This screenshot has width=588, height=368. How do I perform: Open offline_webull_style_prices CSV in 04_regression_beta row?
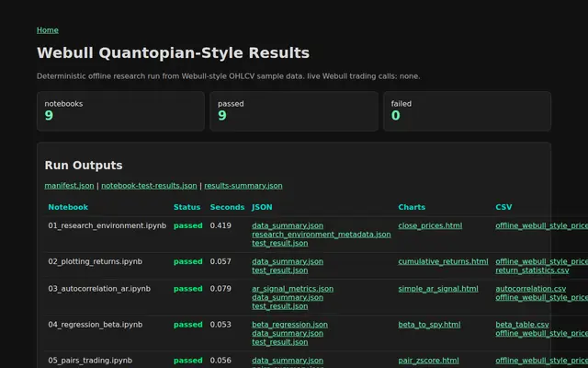541,333
